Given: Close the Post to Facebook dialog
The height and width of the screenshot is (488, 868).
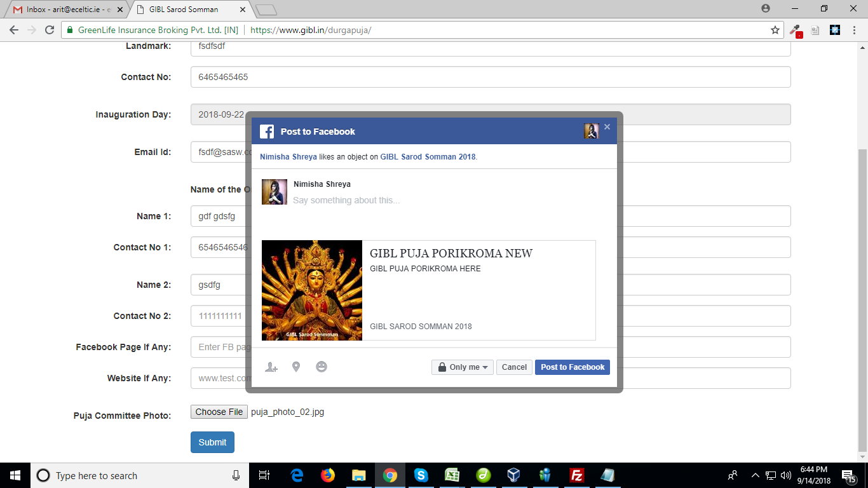Looking at the screenshot, I should pos(607,127).
